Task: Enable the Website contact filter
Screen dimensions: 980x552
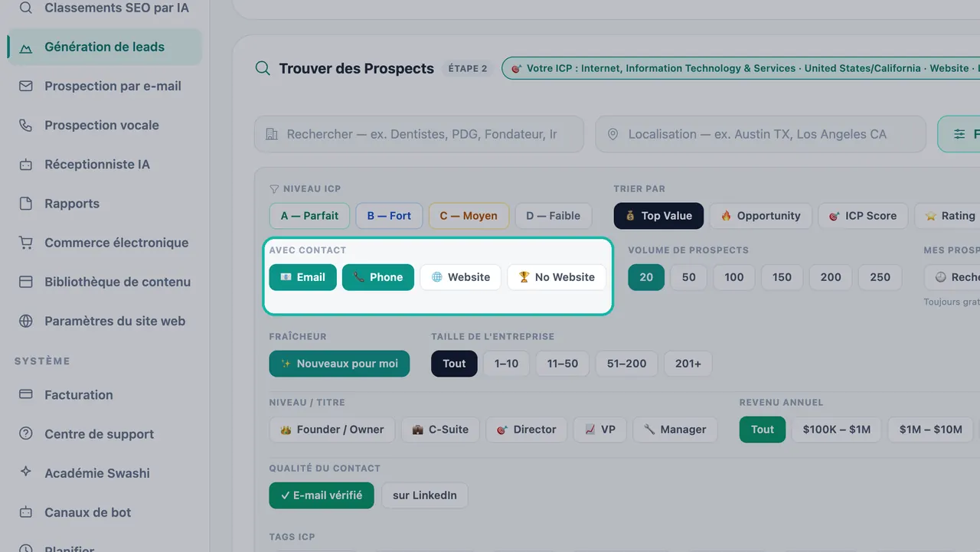Action: [x=461, y=277]
